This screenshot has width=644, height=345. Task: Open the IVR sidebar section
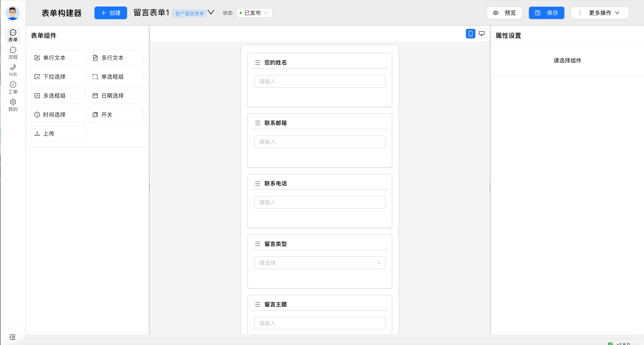pyautogui.click(x=13, y=71)
